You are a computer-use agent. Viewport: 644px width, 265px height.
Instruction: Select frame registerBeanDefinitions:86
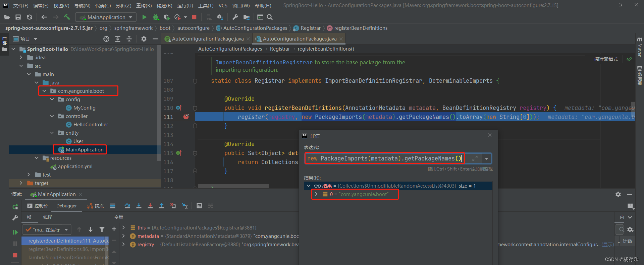(65, 249)
